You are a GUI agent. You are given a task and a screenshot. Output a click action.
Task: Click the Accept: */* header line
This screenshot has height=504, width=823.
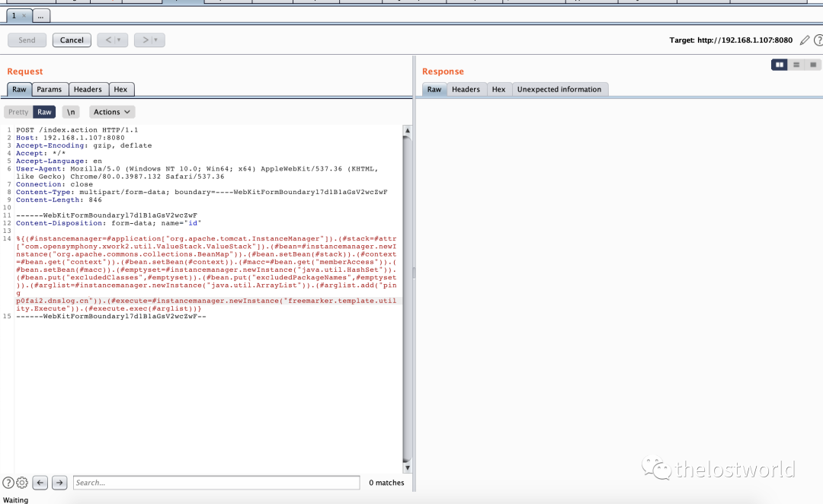tap(41, 153)
